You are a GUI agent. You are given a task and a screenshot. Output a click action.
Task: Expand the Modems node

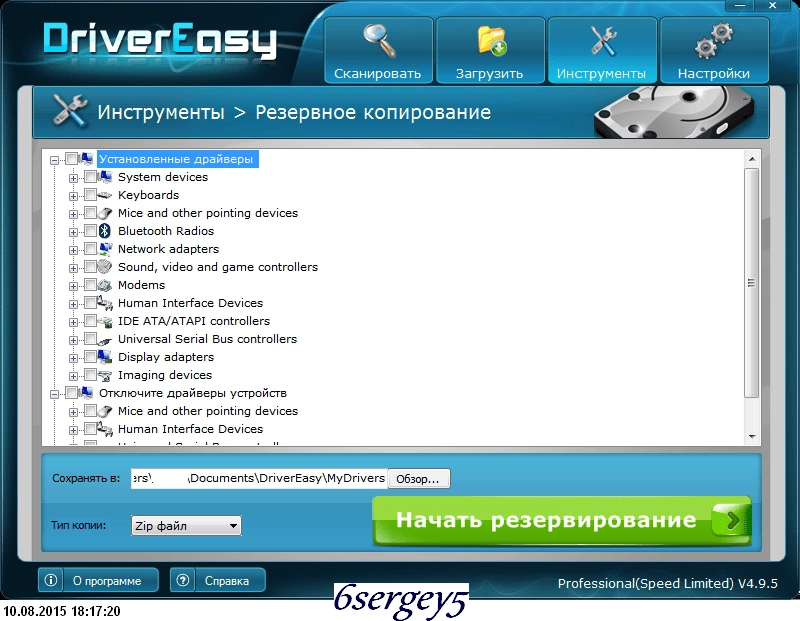click(x=73, y=286)
